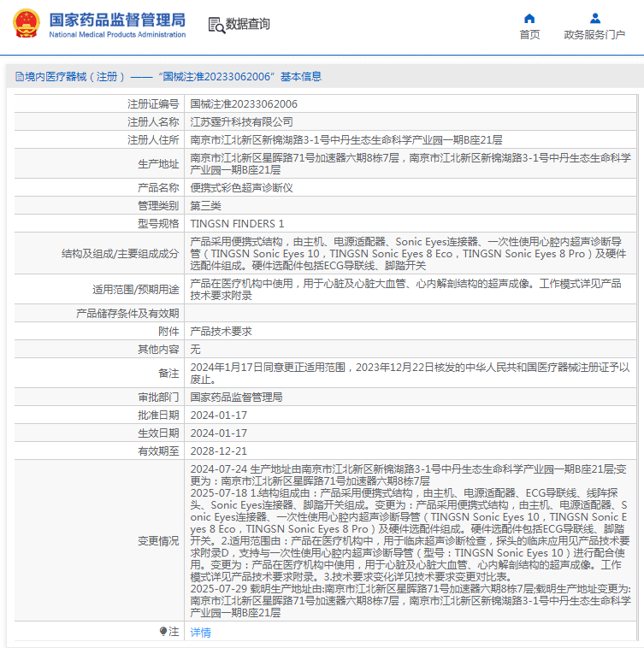Viewport: 644px width, 648px height.
Task: Select 江苏霆升科技有限公司 cell
Action: coord(242,122)
